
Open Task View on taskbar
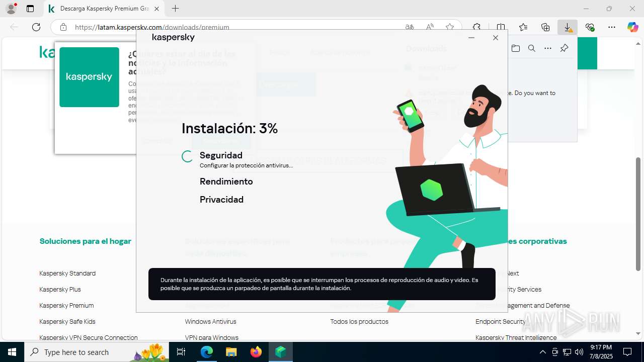(182, 352)
